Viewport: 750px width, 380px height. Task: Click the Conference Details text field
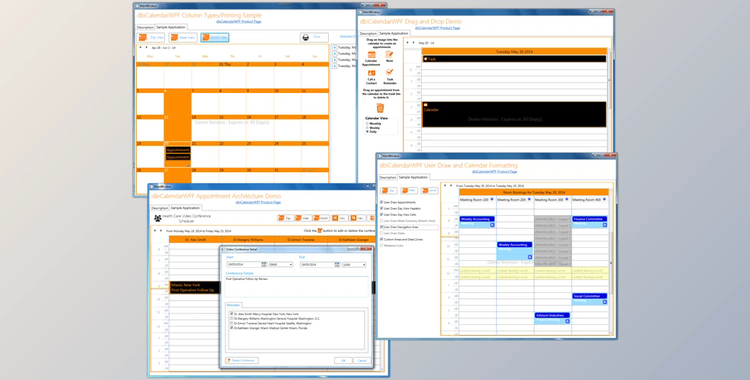tap(297, 286)
